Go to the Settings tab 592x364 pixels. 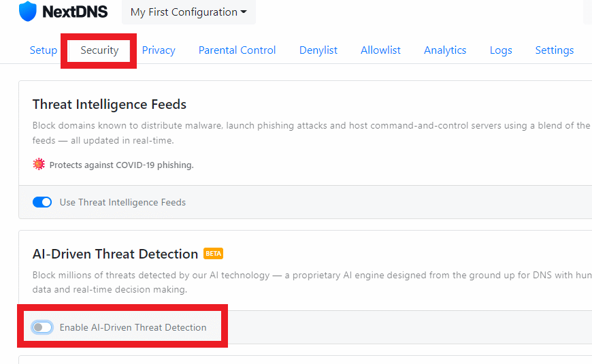click(x=555, y=50)
